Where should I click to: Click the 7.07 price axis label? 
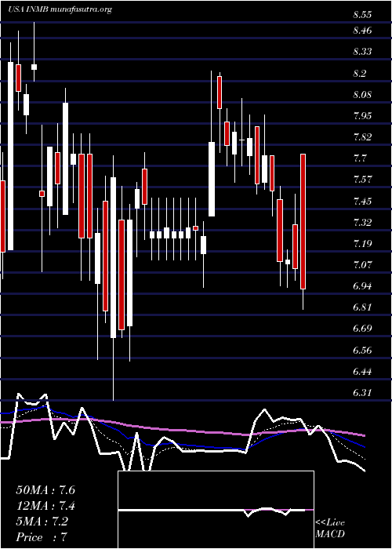tap(362, 265)
